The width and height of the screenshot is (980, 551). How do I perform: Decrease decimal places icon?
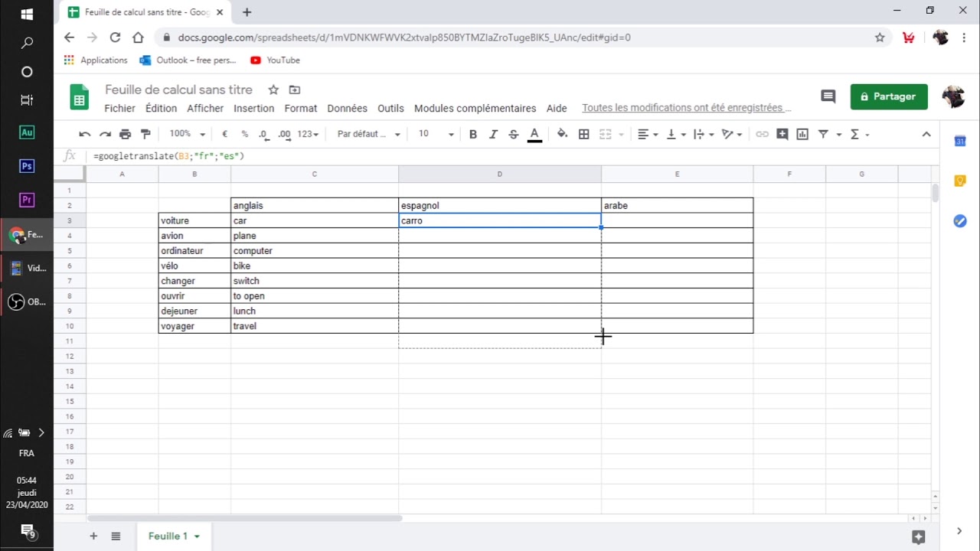[x=264, y=134]
